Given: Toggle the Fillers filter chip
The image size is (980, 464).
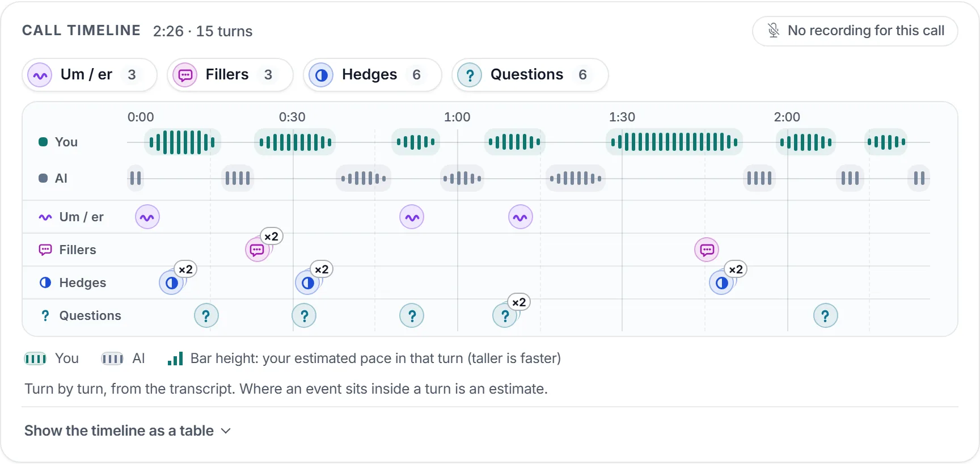Looking at the screenshot, I should point(230,75).
